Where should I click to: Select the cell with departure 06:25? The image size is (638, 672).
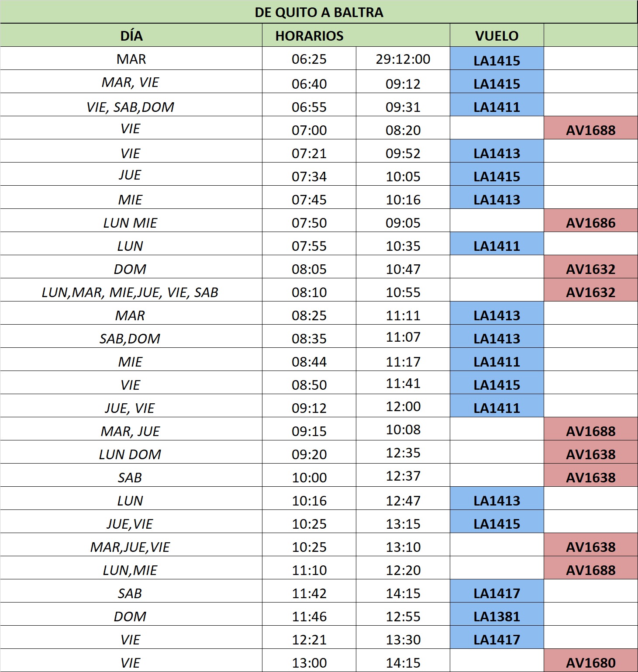click(x=309, y=59)
